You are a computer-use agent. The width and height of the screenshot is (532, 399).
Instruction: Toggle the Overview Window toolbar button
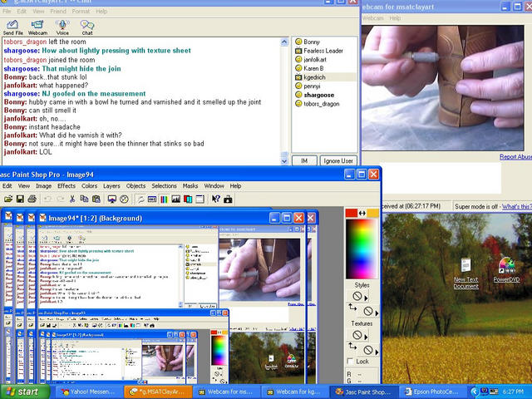(199, 199)
